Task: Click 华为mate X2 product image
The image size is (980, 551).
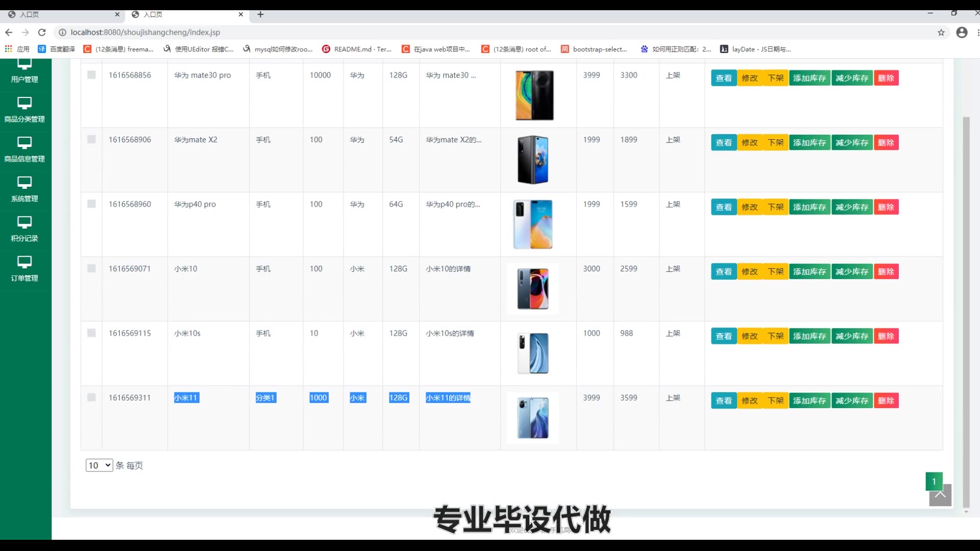Action: (x=533, y=160)
